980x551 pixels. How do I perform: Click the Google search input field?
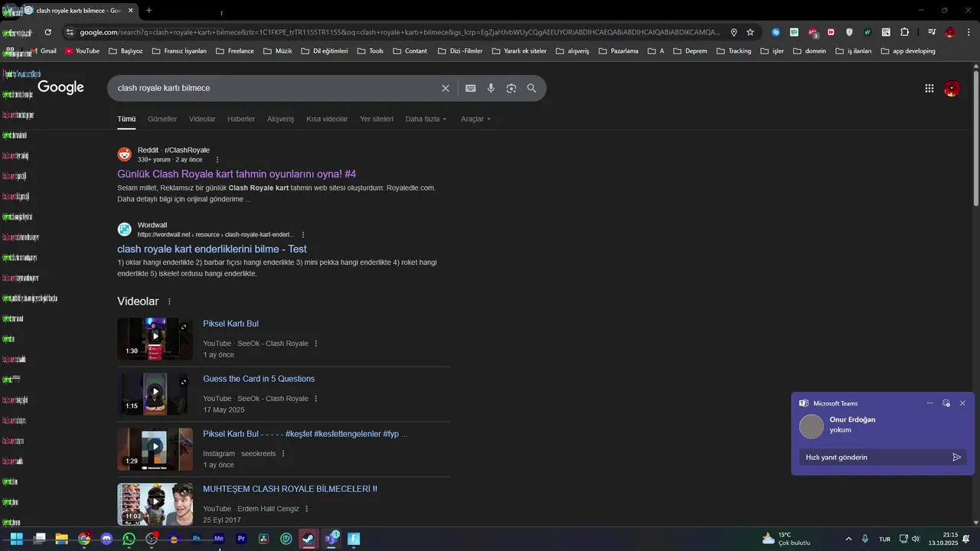tap(276, 88)
